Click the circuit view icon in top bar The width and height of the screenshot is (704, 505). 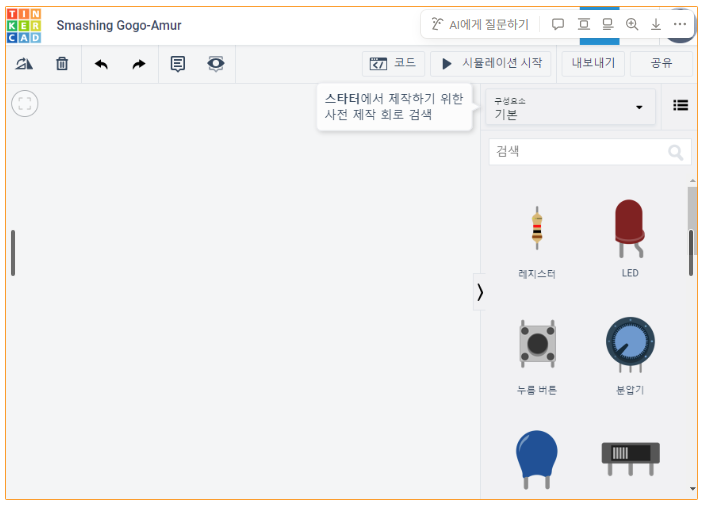[583, 24]
